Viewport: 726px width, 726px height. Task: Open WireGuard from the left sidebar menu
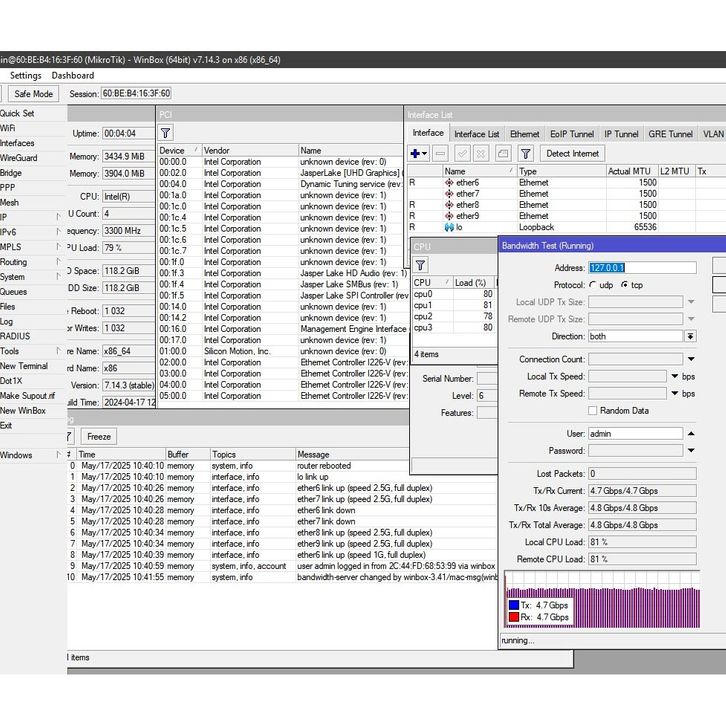pyautogui.click(x=19, y=158)
